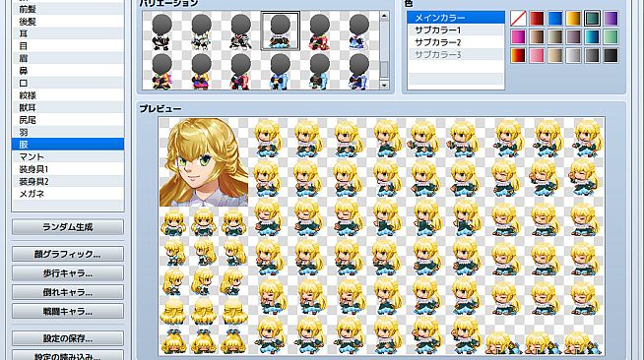Click the 設定の保存... button

pos(68,338)
